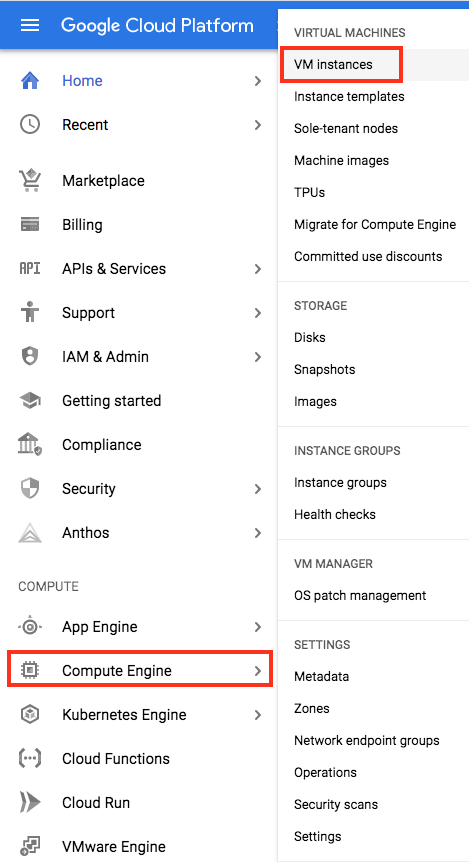
Task: Open Migrate for Compute Engine
Action: pos(375,224)
